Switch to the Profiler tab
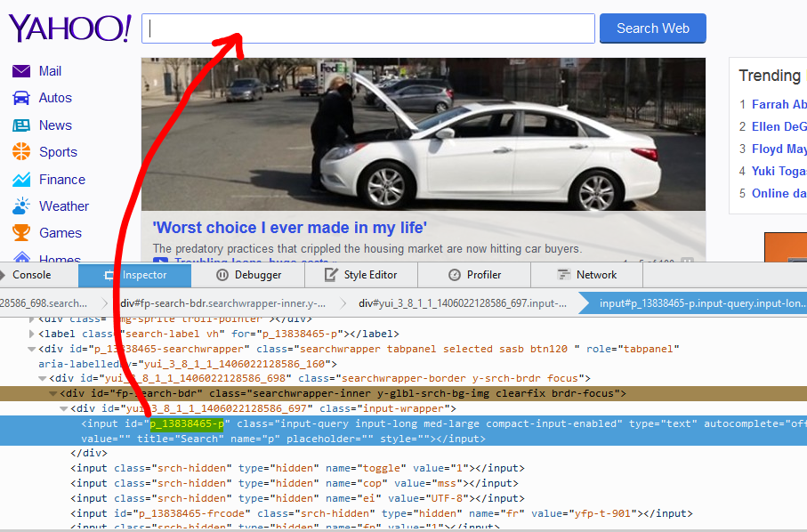The image size is (807, 532). click(x=474, y=275)
